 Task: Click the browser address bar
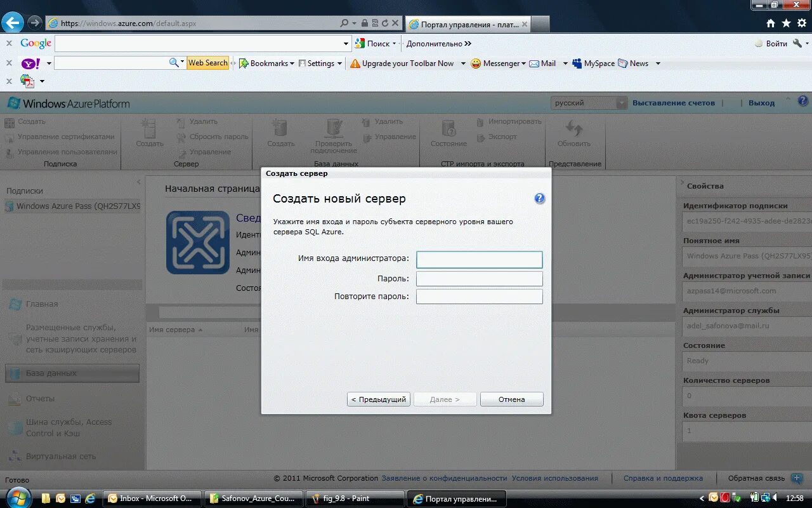point(197,23)
